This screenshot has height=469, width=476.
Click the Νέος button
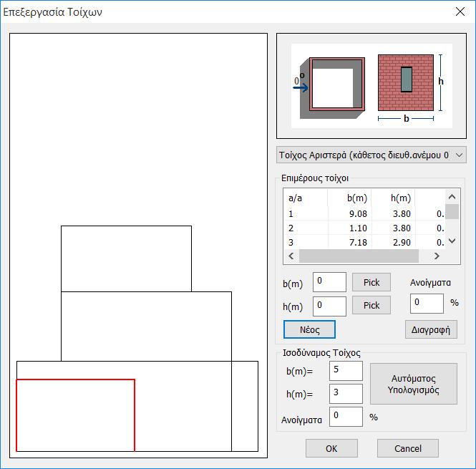[309, 329]
